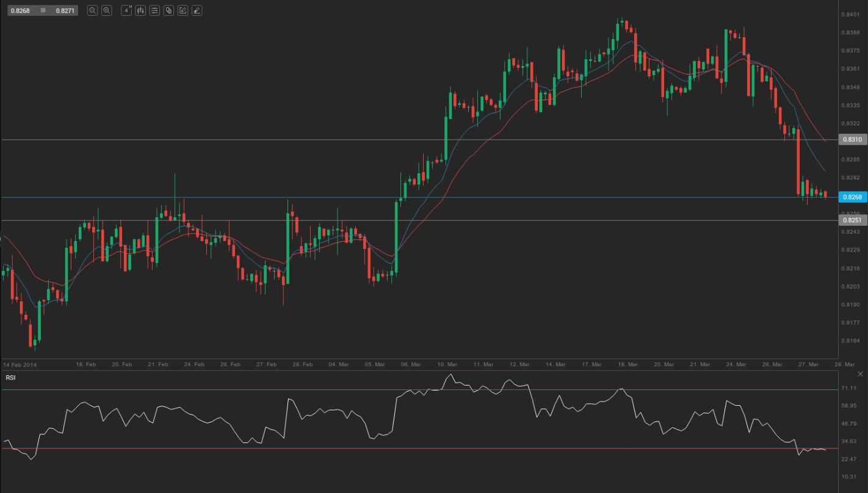The height and width of the screenshot is (493, 868).
Task: Click the RSI indicator title label
Action: [x=10, y=378]
